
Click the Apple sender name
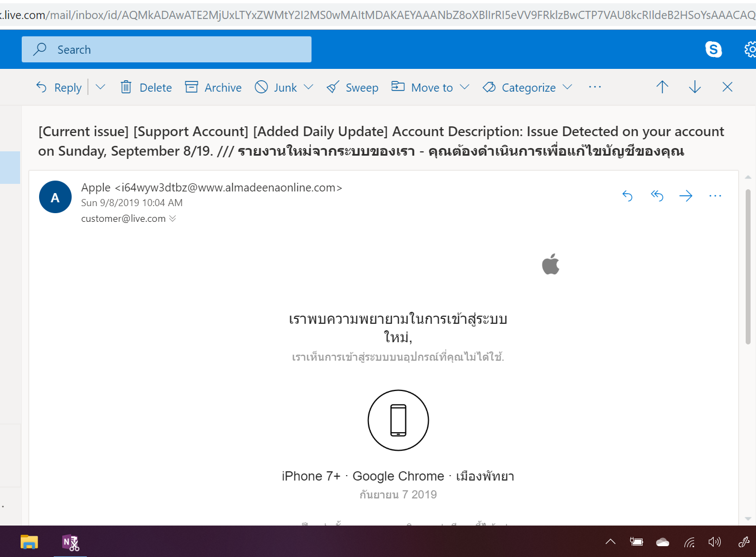[x=96, y=187]
